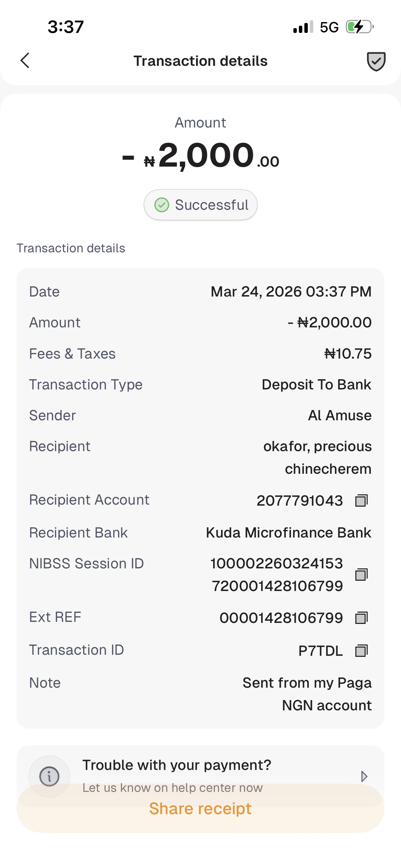401x868 pixels.
Task: Copy the NIBSS Session ID
Action: tap(361, 575)
